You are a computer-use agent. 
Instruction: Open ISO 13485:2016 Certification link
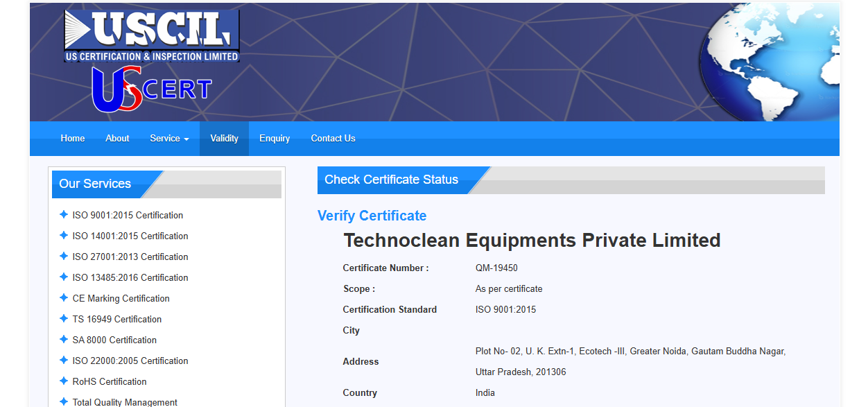pos(130,277)
